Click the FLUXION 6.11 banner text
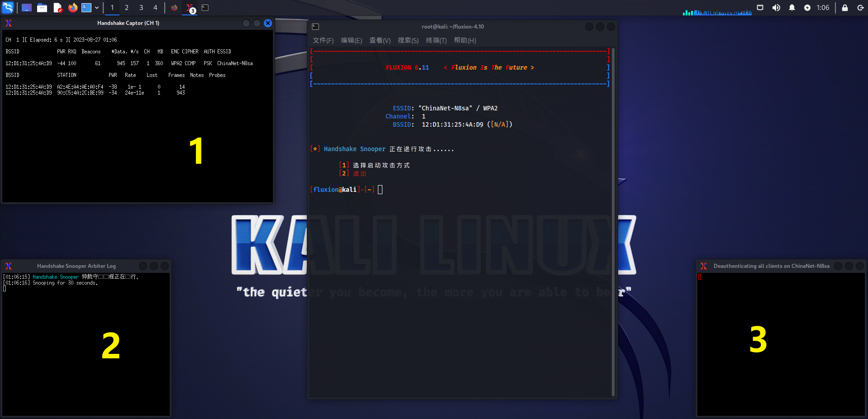The width and height of the screenshot is (868, 419). click(407, 67)
